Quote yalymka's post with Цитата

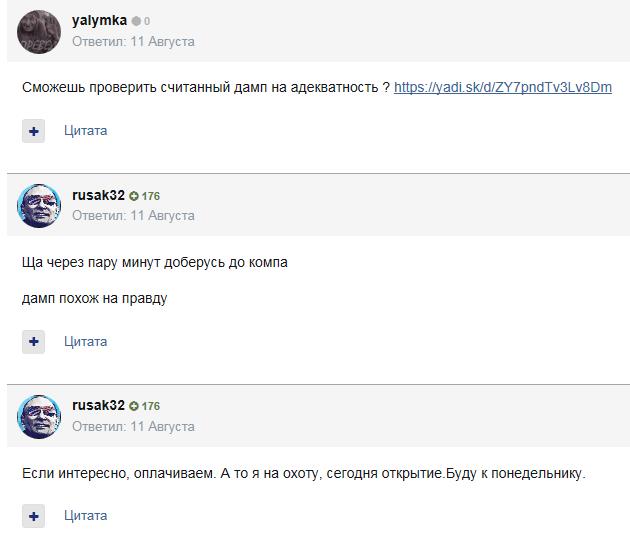click(85, 130)
